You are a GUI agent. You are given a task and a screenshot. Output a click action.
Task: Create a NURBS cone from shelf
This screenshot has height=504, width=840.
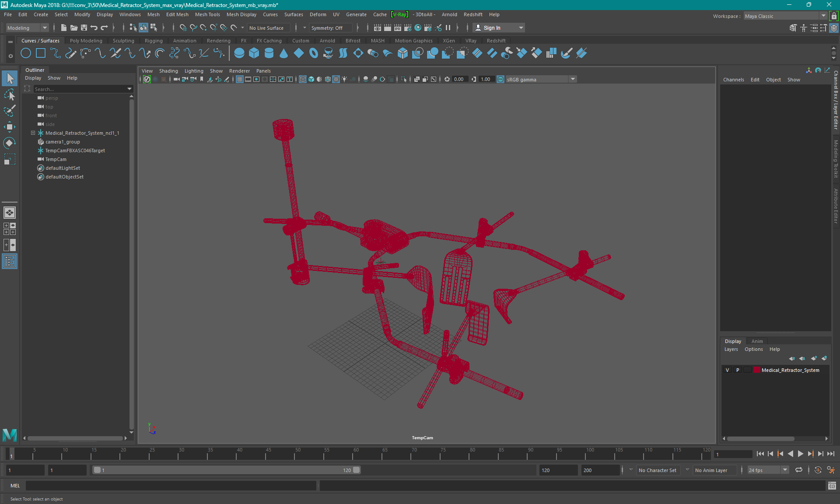pyautogui.click(x=284, y=53)
